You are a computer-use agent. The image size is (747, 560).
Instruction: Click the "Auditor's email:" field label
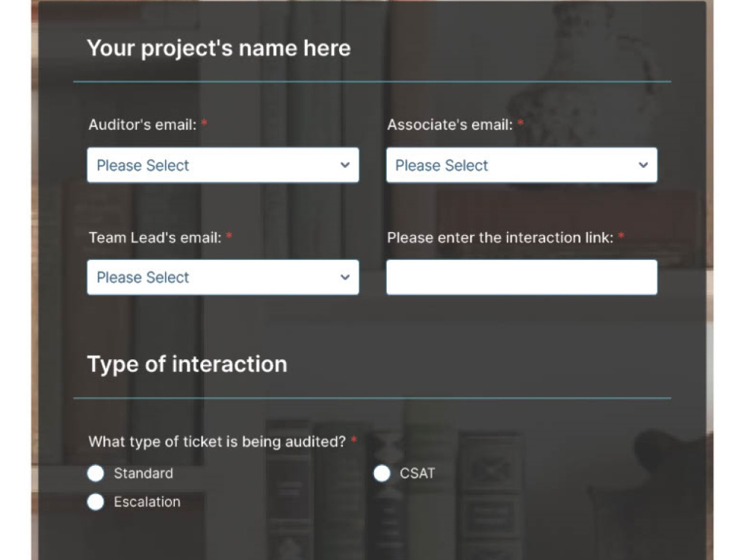pyautogui.click(x=143, y=125)
